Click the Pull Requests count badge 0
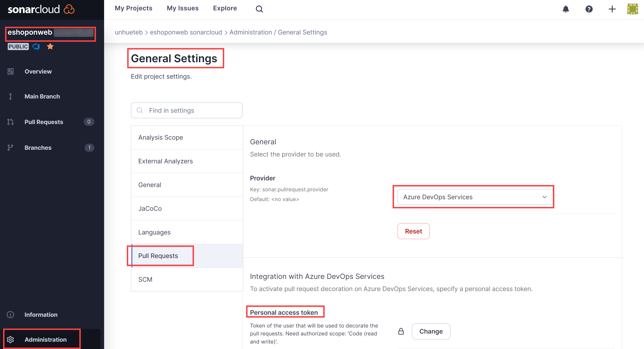644x349 pixels. (x=89, y=122)
